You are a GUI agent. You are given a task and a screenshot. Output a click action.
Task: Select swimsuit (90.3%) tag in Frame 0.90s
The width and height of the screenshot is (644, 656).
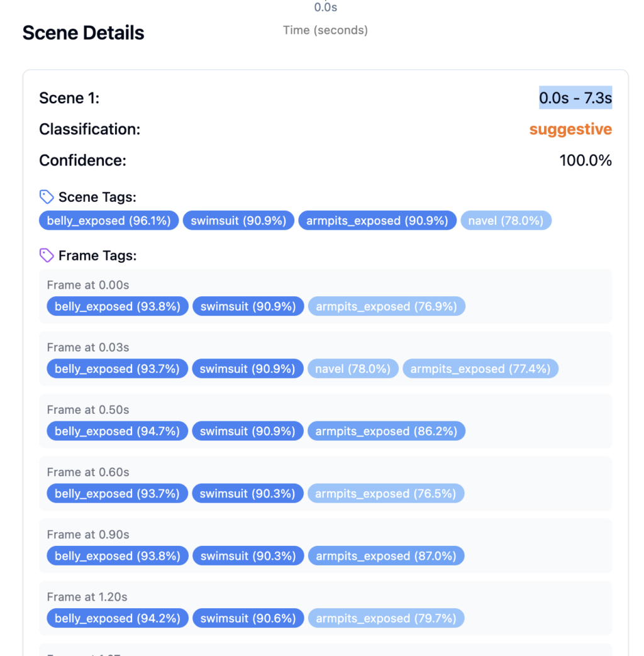tap(248, 555)
